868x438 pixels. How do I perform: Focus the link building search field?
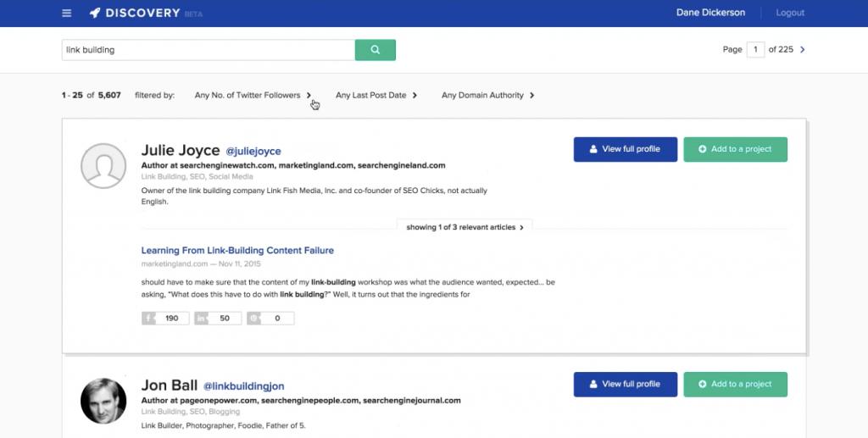pos(209,50)
